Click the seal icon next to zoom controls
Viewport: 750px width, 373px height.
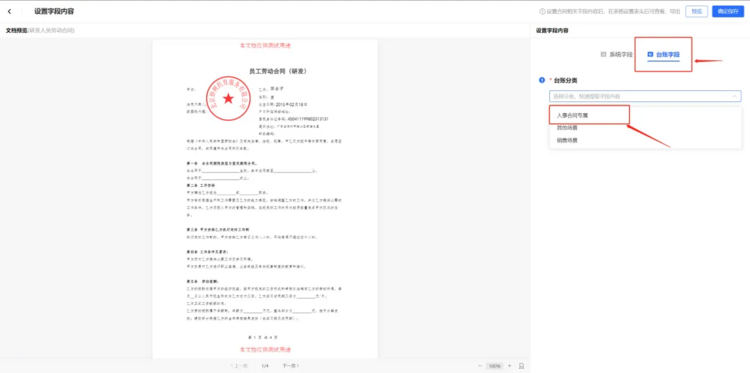pos(521,366)
